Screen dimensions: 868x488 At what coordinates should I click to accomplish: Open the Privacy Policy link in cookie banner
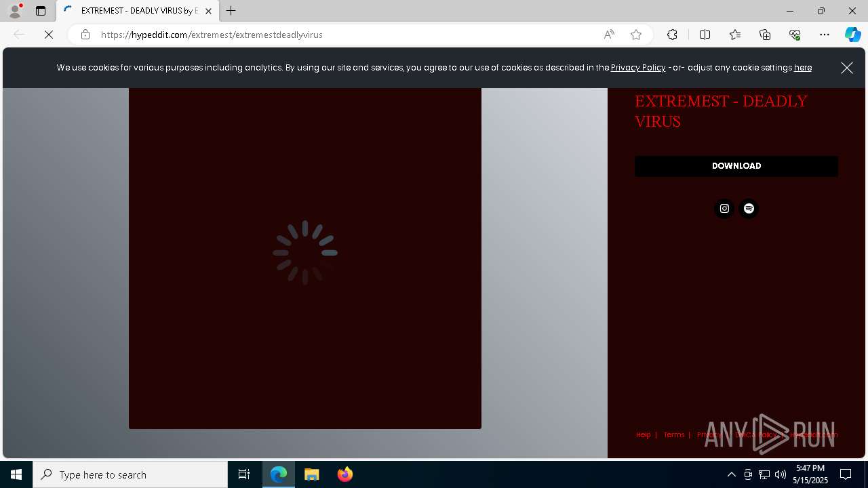coord(638,68)
